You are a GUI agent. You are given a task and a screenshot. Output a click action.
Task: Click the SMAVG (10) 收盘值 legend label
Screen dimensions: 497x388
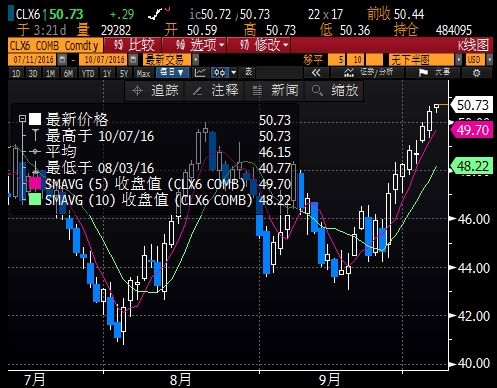149,200
